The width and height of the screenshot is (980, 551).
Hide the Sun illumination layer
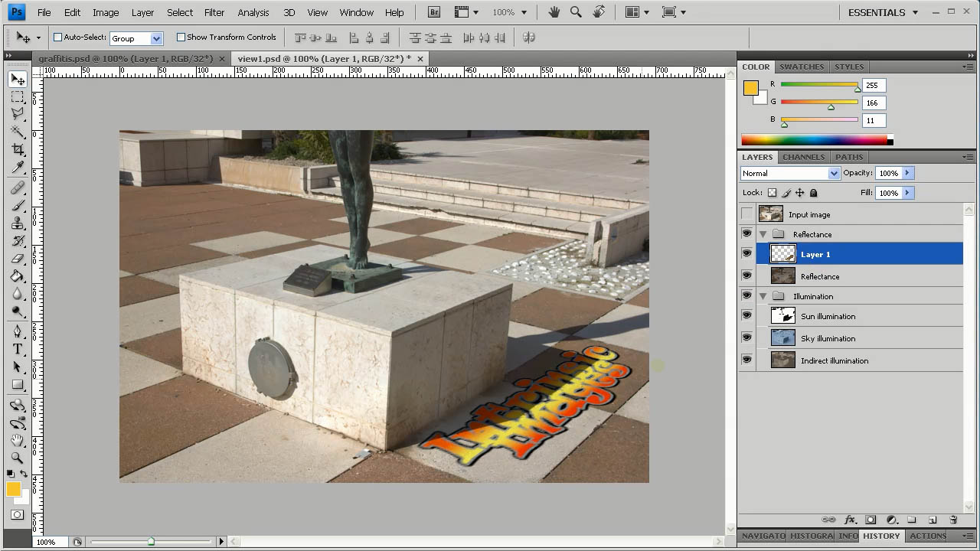(x=747, y=316)
